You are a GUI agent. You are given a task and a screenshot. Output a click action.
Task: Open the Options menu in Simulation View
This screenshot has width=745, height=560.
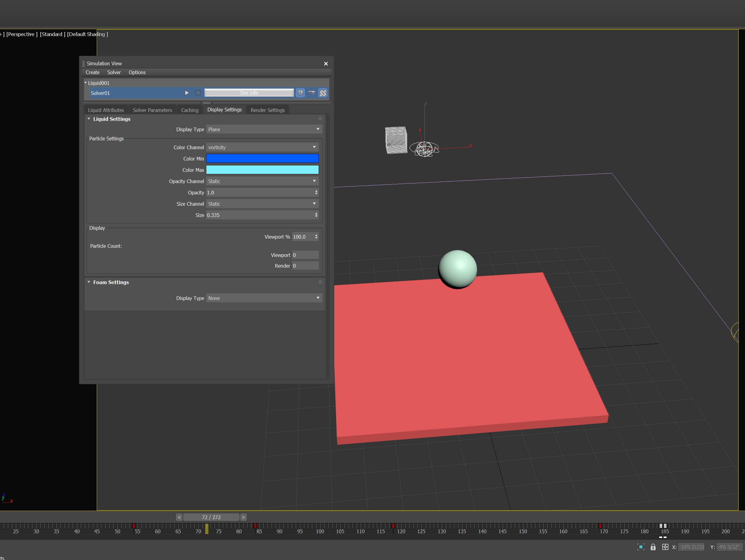(x=137, y=72)
